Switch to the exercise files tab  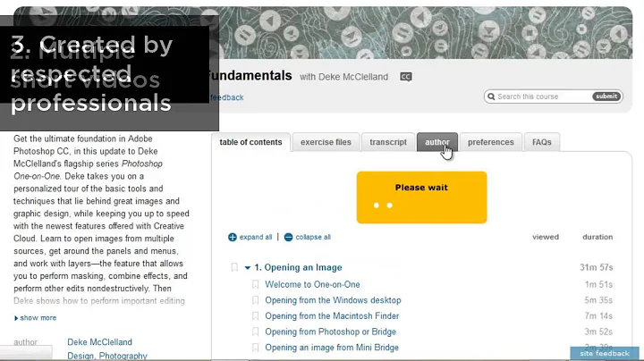(x=326, y=142)
